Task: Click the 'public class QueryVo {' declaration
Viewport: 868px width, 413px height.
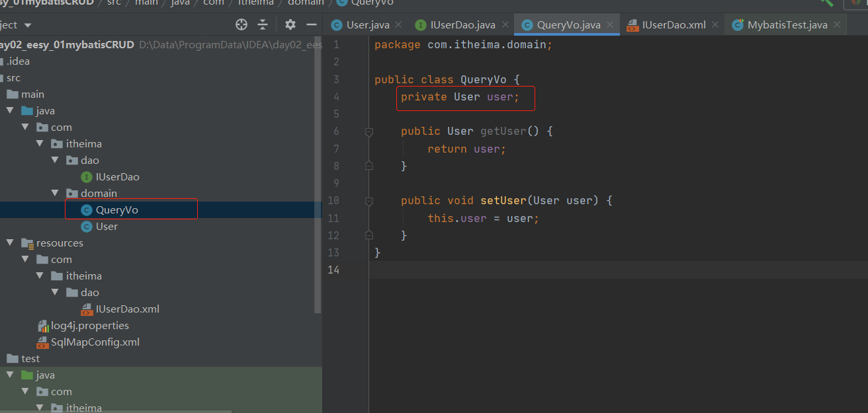Action: (447, 80)
